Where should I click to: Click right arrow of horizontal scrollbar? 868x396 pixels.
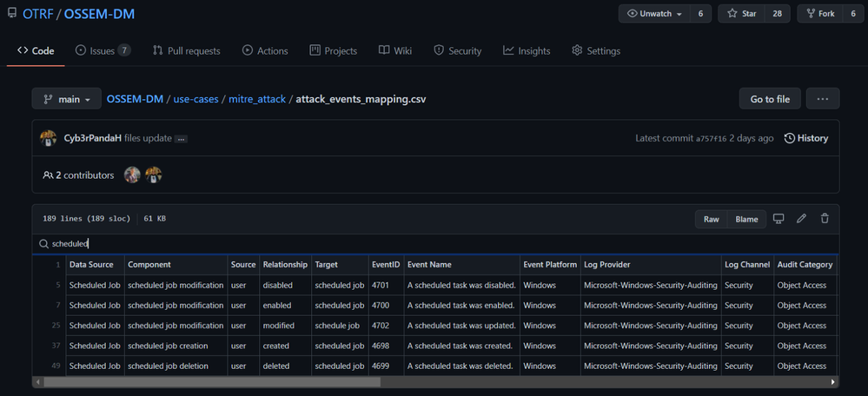(x=833, y=382)
